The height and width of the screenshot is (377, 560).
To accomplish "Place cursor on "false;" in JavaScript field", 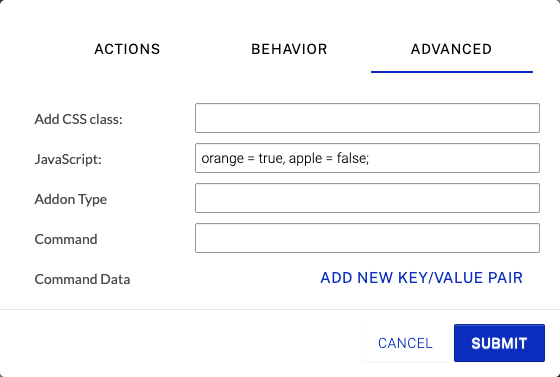I will click(353, 158).
